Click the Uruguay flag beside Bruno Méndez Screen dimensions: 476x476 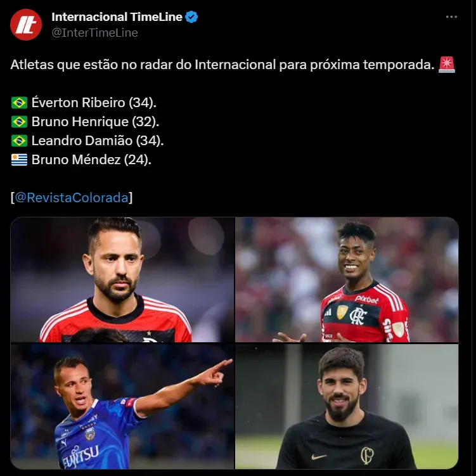pyautogui.click(x=20, y=160)
